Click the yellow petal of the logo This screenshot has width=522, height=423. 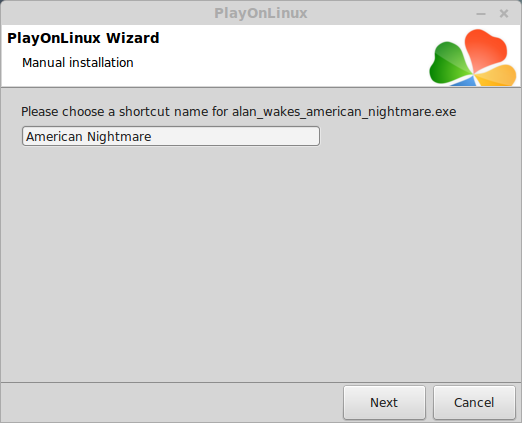[496, 76]
